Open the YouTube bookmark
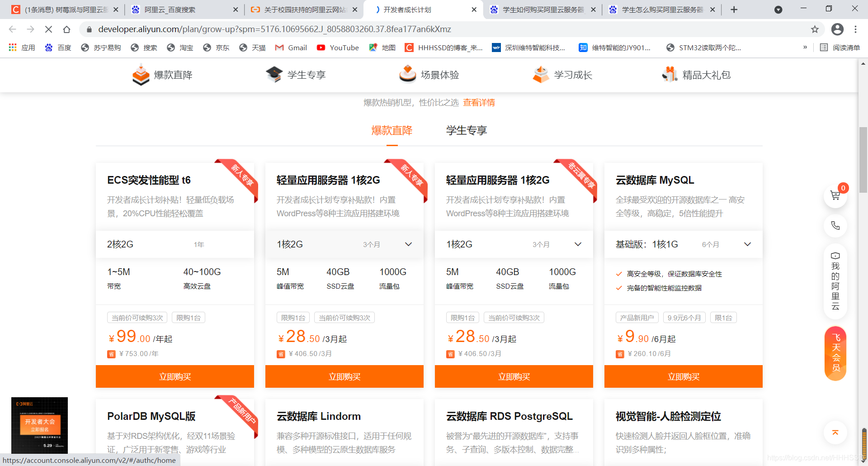This screenshot has width=868, height=466. point(338,48)
